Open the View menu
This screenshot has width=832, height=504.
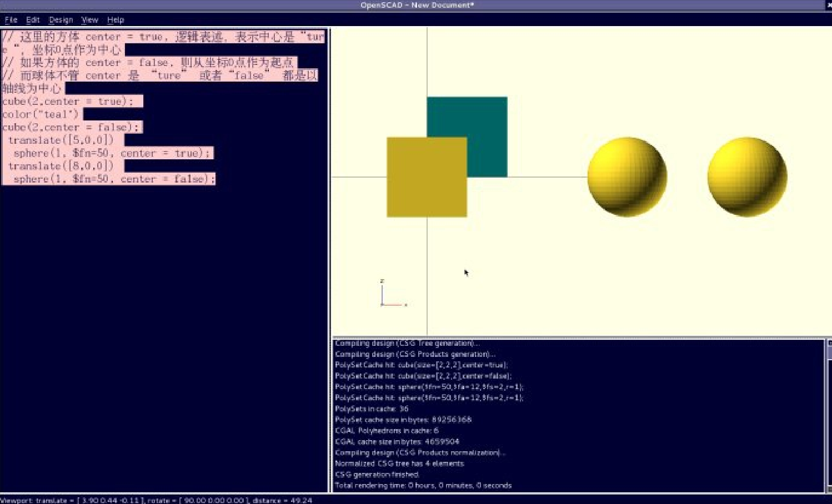pyautogui.click(x=89, y=20)
